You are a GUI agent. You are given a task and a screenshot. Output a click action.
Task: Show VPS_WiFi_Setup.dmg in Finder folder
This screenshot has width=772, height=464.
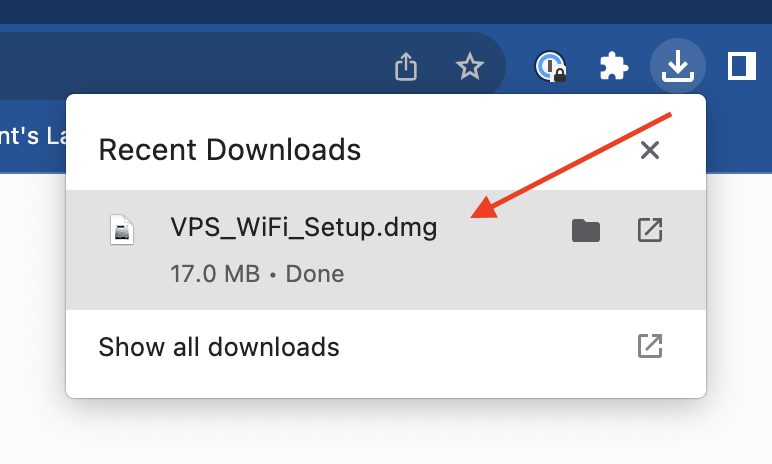[585, 231]
